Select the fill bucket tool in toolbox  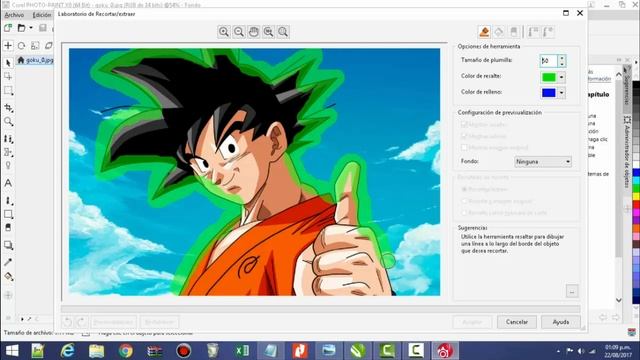coord(8,277)
